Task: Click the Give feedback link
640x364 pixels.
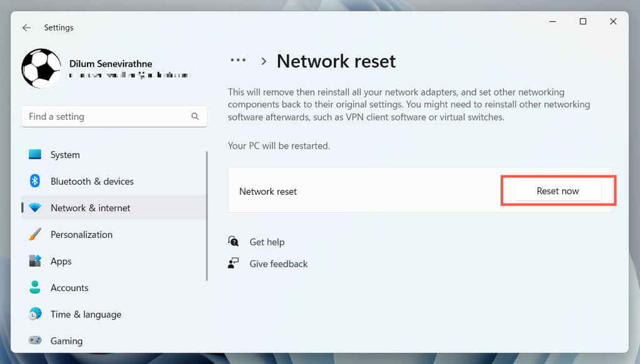Action: pyautogui.click(x=278, y=263)
